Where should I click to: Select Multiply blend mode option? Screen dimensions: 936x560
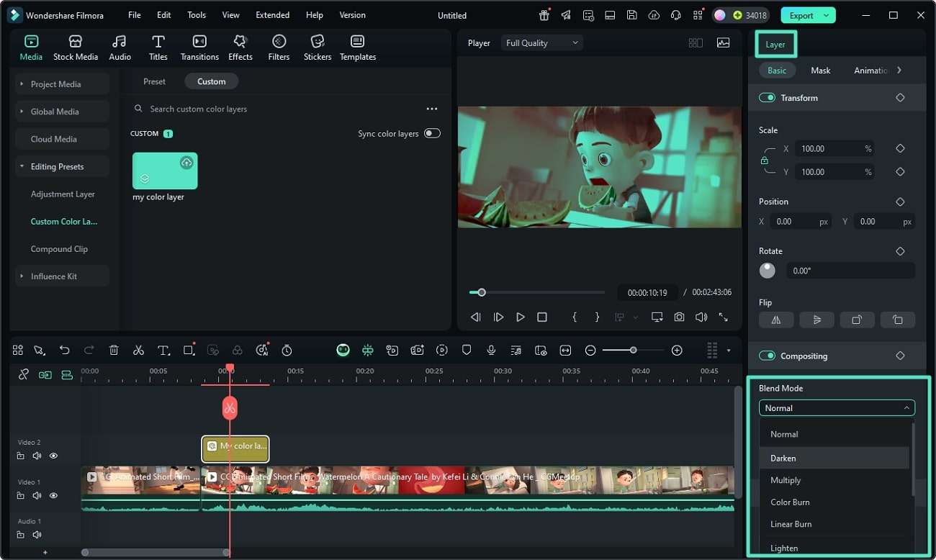pos(834,480)
